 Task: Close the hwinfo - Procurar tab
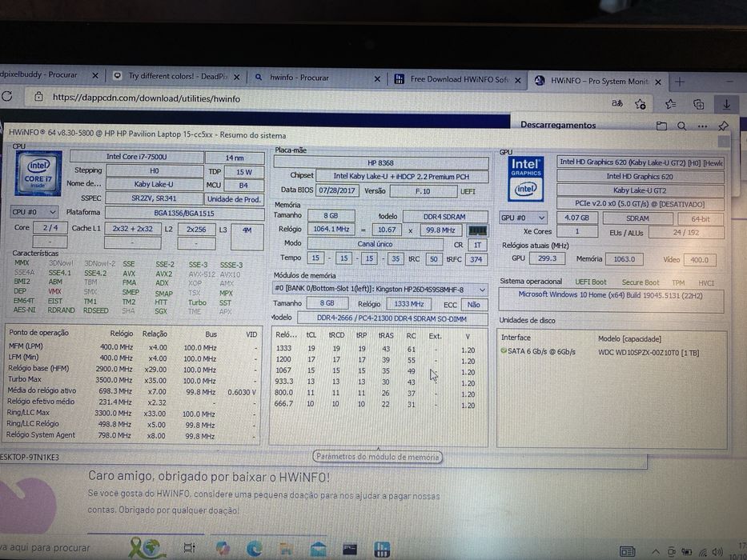[x=377, y=78]
